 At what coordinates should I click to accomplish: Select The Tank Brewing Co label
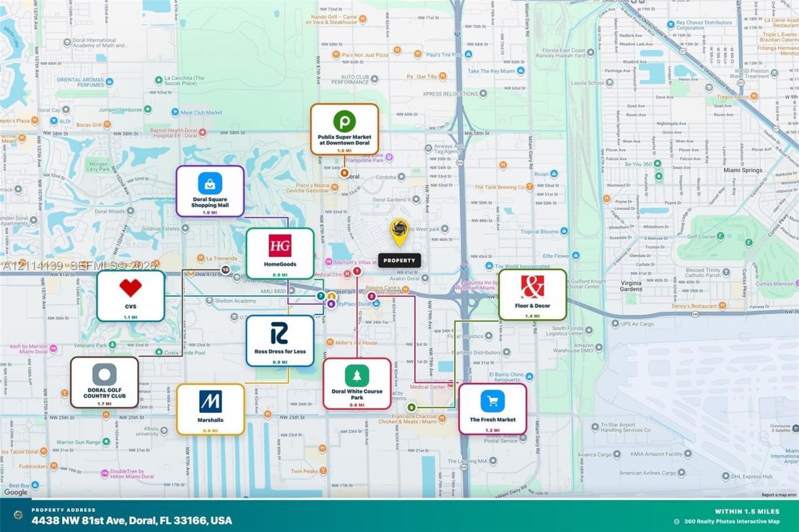[x=499, y=186]
